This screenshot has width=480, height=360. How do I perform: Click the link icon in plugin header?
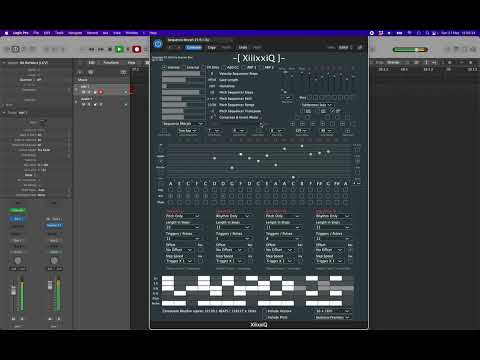click(360, 48)
